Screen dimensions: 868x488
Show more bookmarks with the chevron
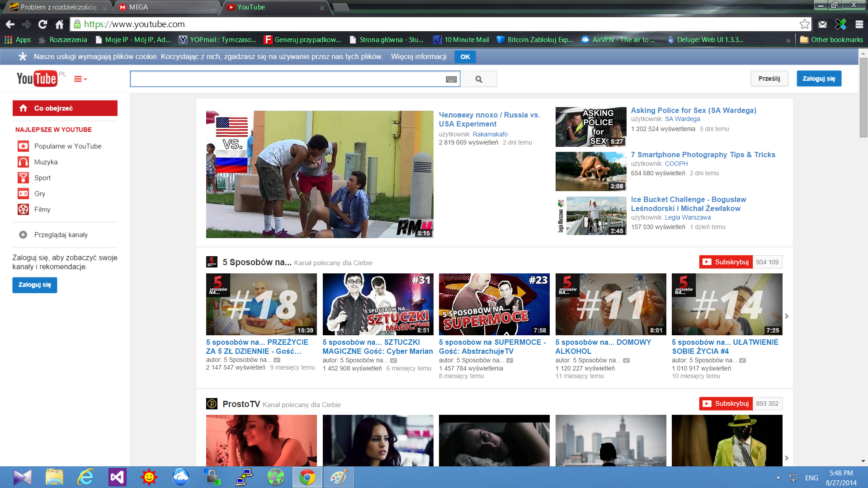(x=788, y=40)
